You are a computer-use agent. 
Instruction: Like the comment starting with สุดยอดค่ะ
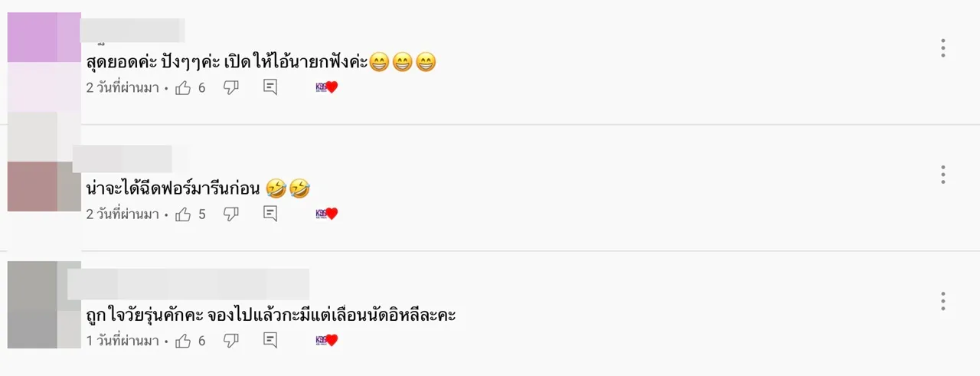click(183, 88)
